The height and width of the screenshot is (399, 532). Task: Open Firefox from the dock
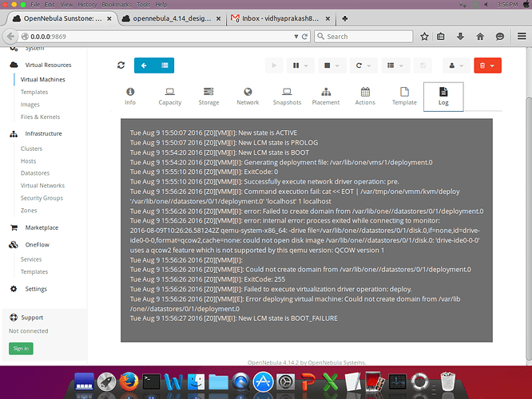pyautogui.click(x=129, y=381)
